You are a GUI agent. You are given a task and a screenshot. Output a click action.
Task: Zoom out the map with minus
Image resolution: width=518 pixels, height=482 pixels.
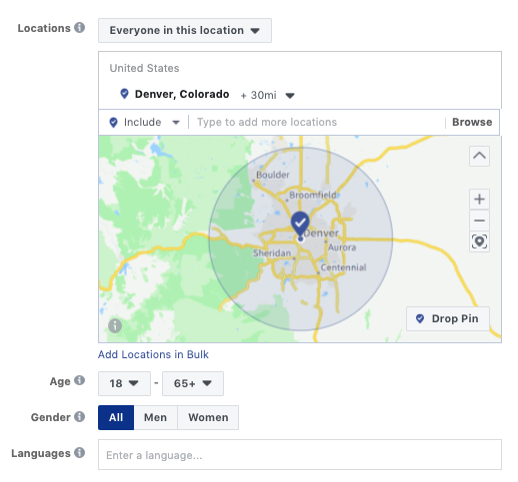point(479,220)
